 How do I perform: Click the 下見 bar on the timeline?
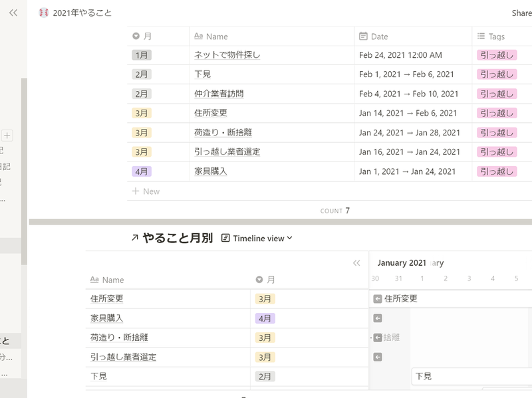[x=424, y=376]
